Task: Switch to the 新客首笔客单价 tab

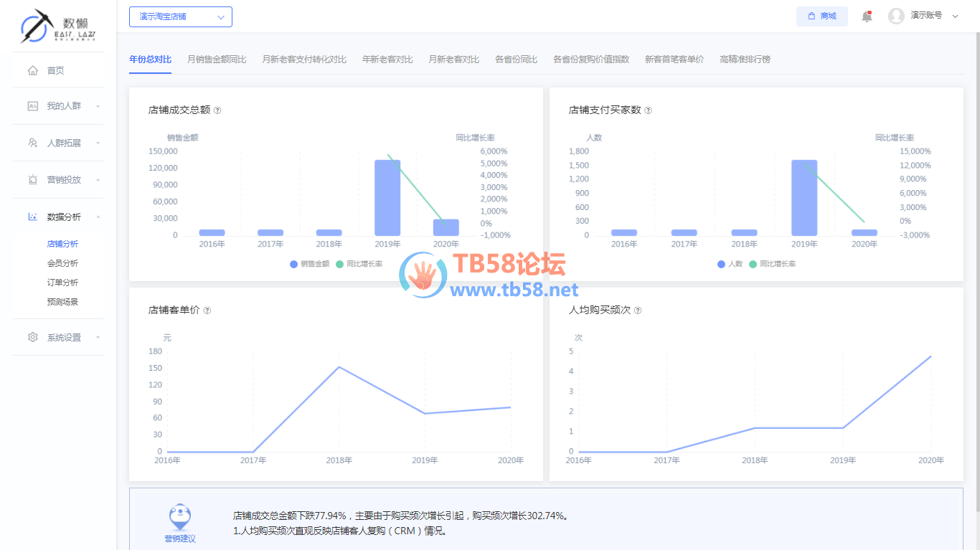Action: 674,60
